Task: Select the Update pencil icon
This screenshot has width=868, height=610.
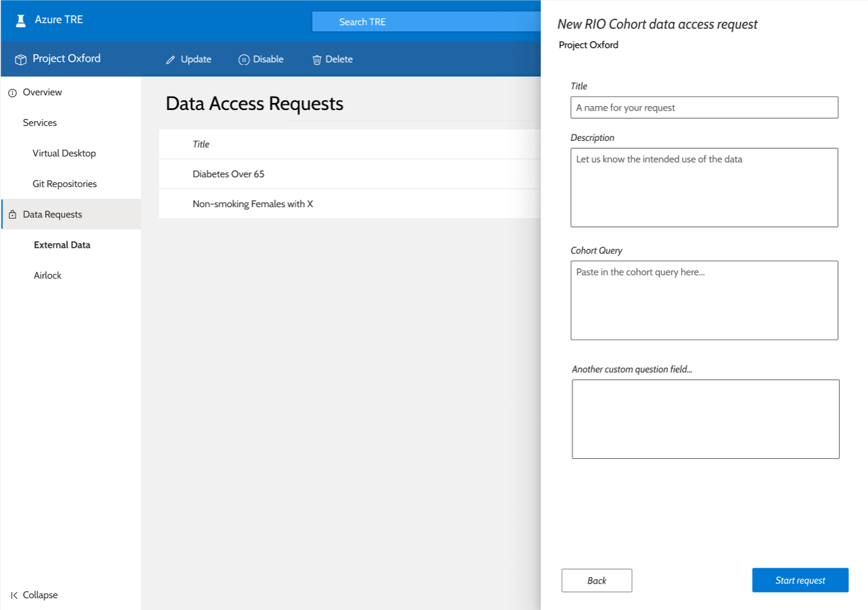Action: [x=169, y=59]
